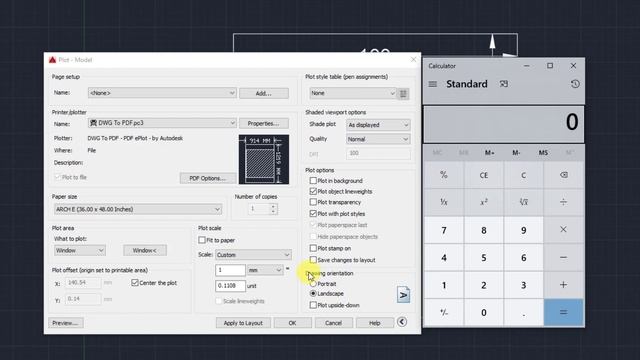Click Help in the Plot dialog
The height and width of the screenshot is (360, 640).
(375, 323)
